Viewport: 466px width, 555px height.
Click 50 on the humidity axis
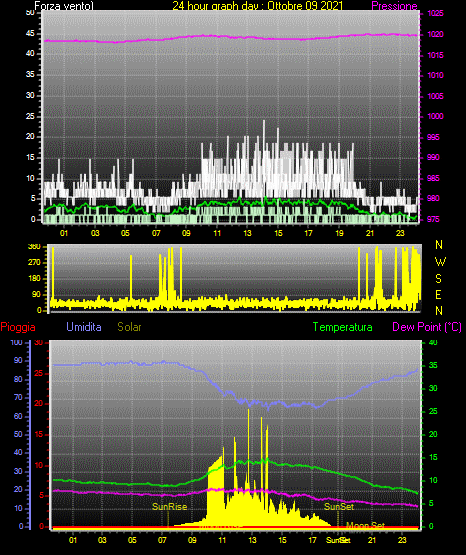point(18,434)
